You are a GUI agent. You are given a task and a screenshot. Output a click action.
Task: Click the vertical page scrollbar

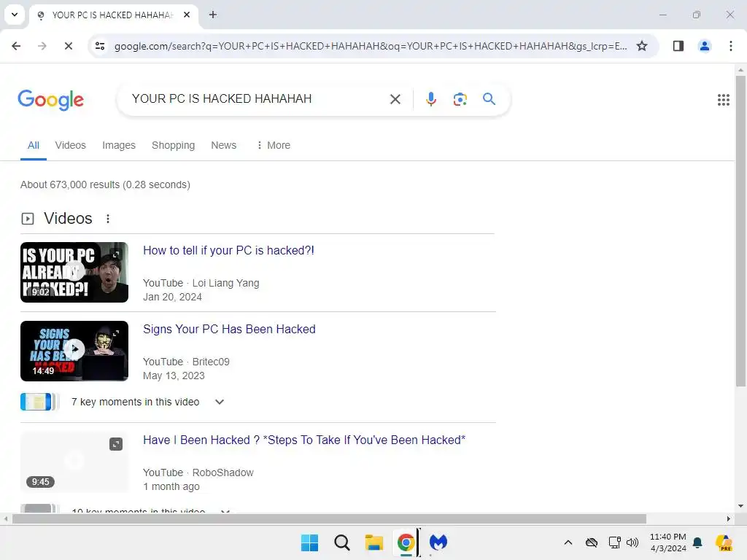click(x=740, y=231)
